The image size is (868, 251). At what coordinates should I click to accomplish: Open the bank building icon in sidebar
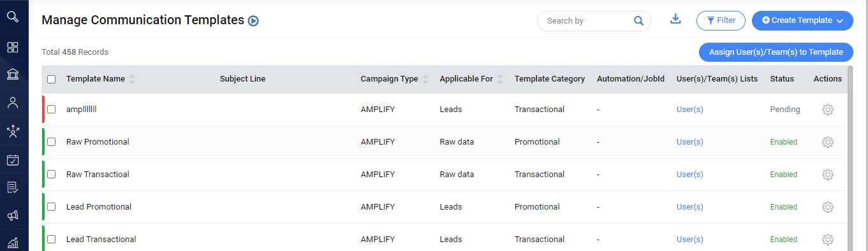coord(13,75)
